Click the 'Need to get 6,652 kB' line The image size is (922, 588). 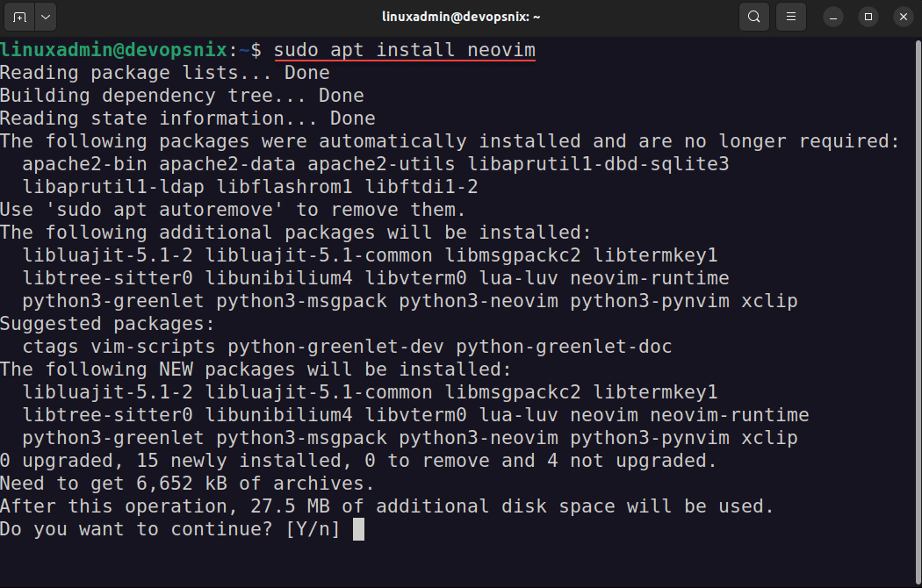coord(187,484)
